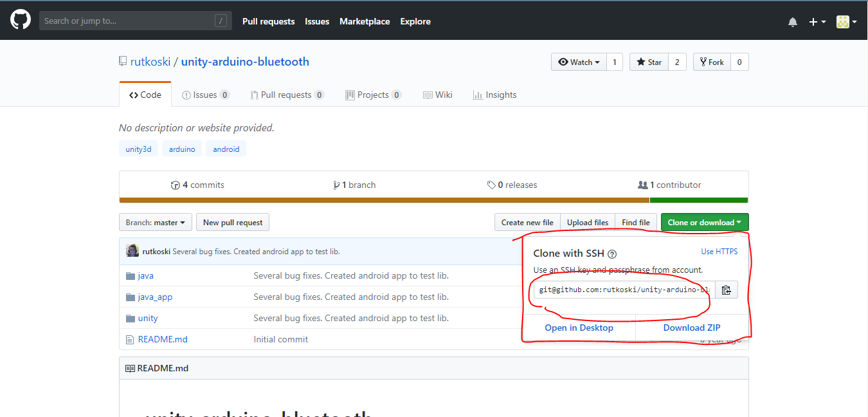This screenshot has width=868, height=417.
Task: Click the Clone with SSH help icon
Action: coord(612,254)
